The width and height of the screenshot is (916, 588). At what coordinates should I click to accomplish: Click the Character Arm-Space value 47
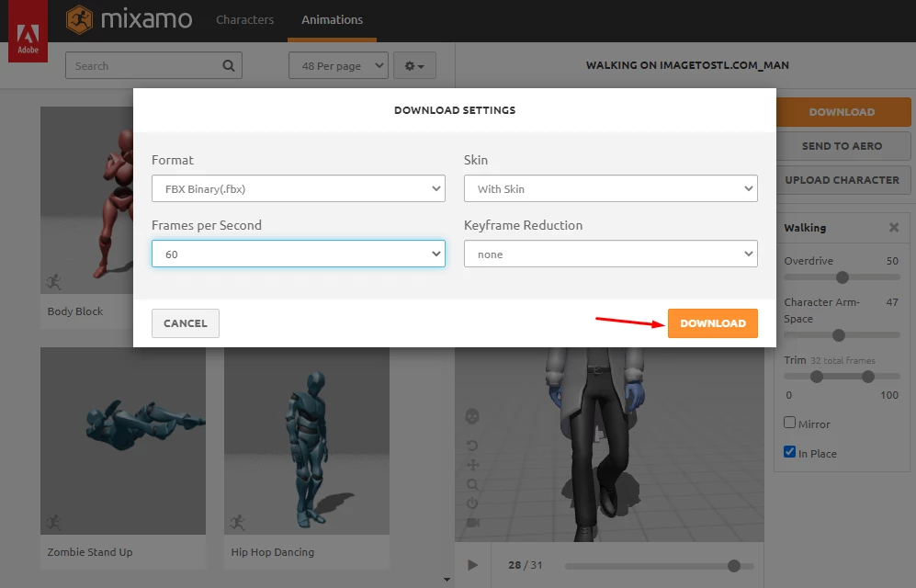pyautogui.click(x=892, y=302)
